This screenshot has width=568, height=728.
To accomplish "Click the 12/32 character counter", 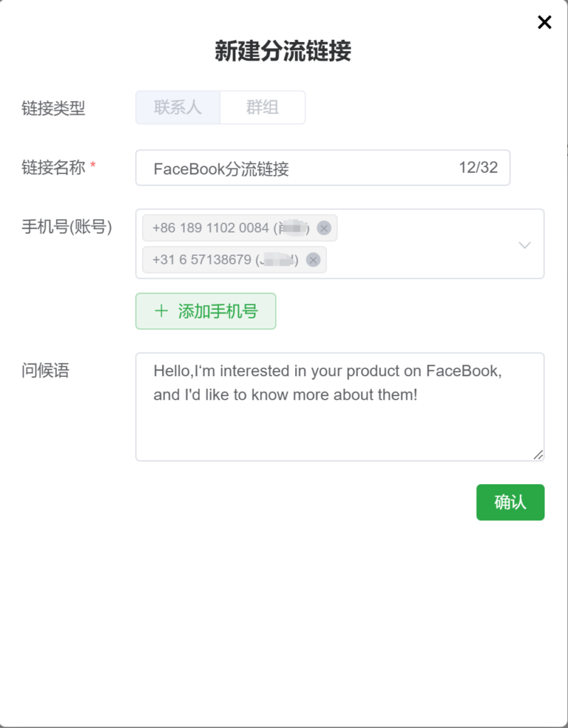I will pos(478,168).
